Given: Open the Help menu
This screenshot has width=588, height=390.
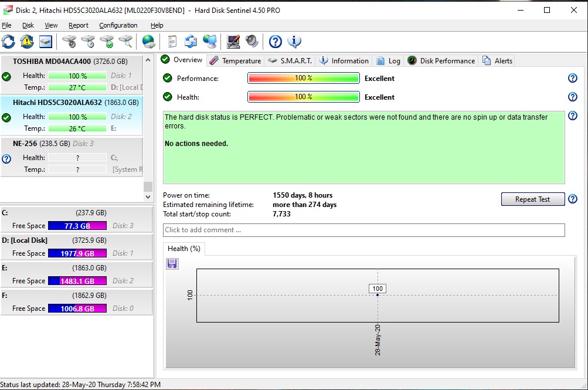Looking at the screenshot, I should pos(157,25).
